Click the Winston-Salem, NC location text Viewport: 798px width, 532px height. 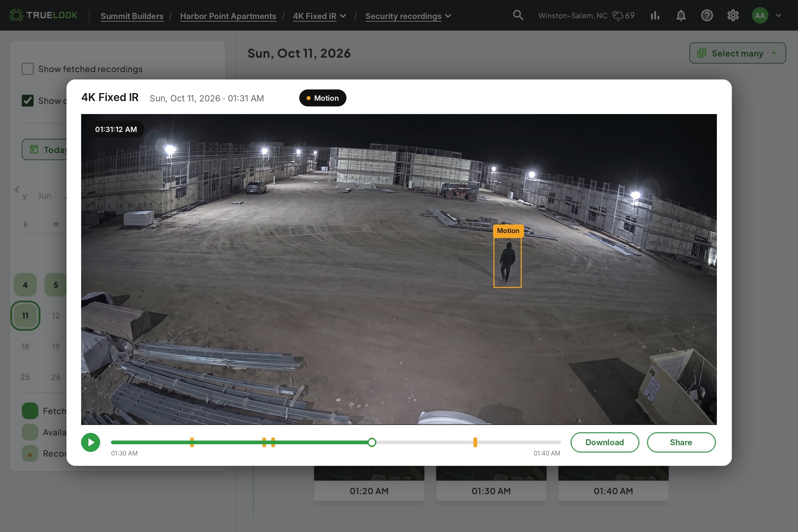573,16
